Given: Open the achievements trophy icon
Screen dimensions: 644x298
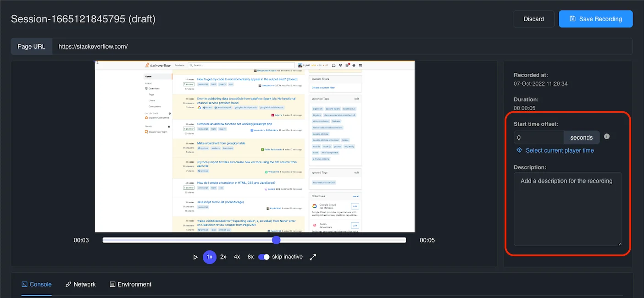Looking at the screenshot, I should [x=340, y=65].
